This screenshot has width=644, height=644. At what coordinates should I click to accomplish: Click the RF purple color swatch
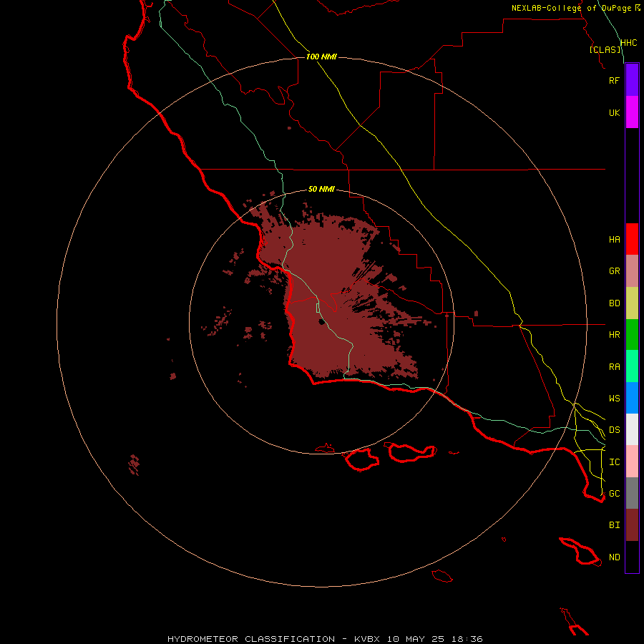(x=632, y=80)
